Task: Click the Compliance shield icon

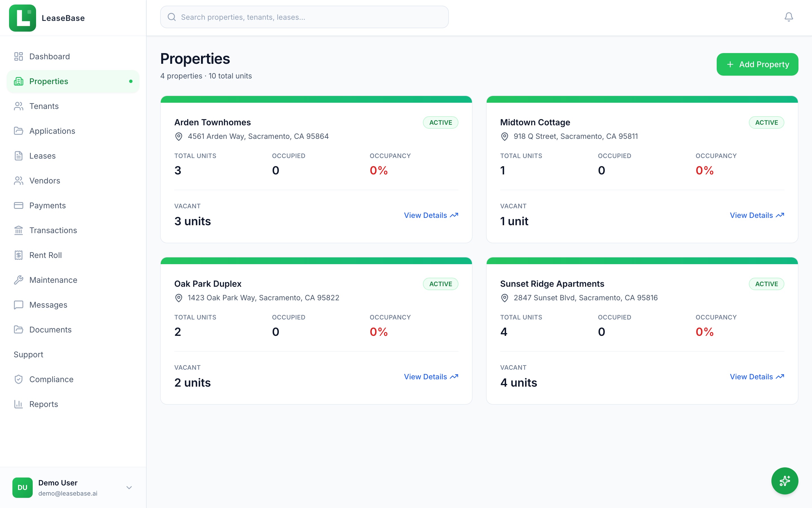Action: pos(18,379)
